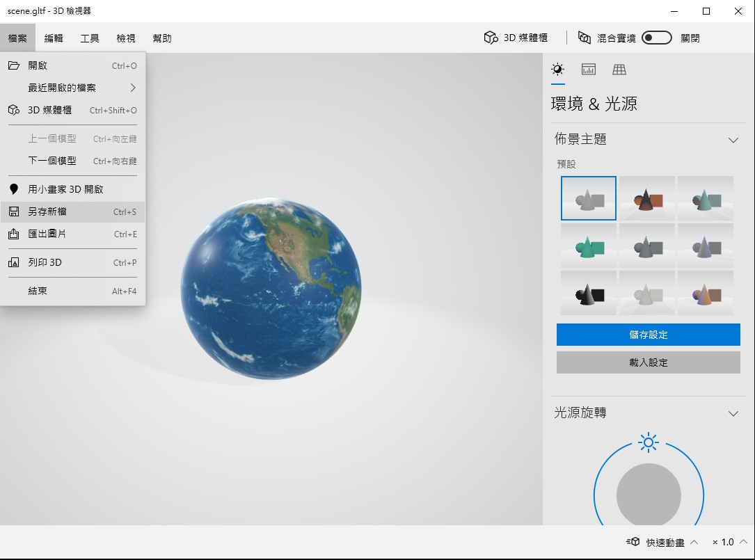This screenshot has height=560, width=755.
Task: Choose 列印 3D from the file menu
Action: point(45,262)
